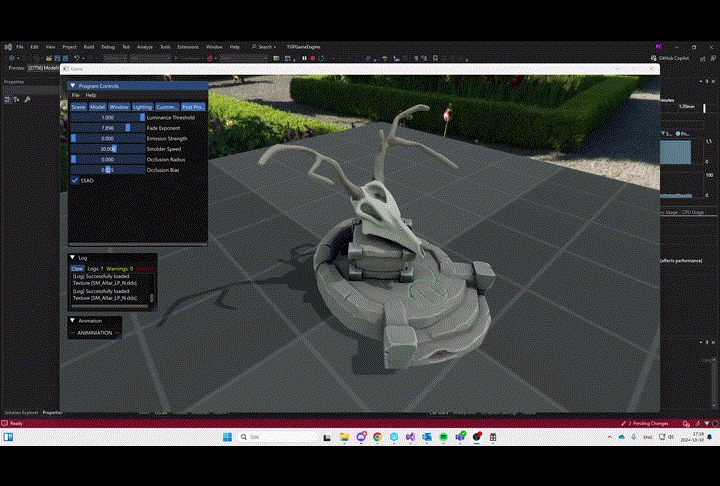This screenshot has height=486, width=720.
Task: Open the Windows Start menu
Action: click(x=227, y=437)
